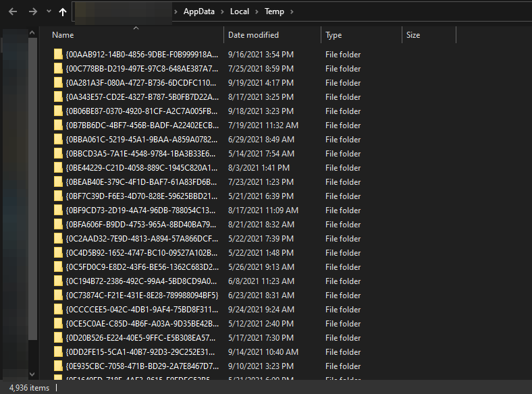Click folder name {0BE44229-C21D-4058-889C-1945C820A1...
Image resolution: width=532 pixels, height=394 pixels.
coord(142,168)
